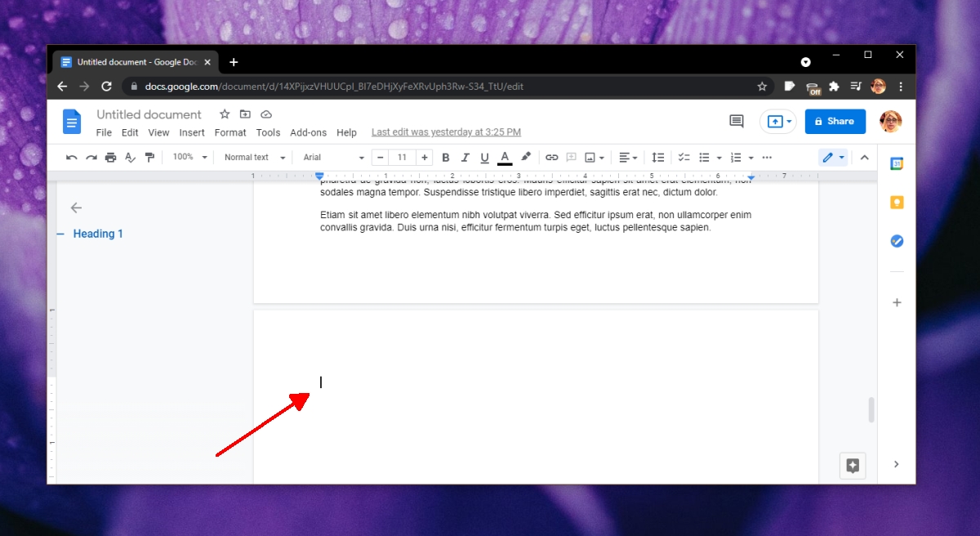Toggle Underline formatting
Screen dimensions: 980x536
(485, 157)
